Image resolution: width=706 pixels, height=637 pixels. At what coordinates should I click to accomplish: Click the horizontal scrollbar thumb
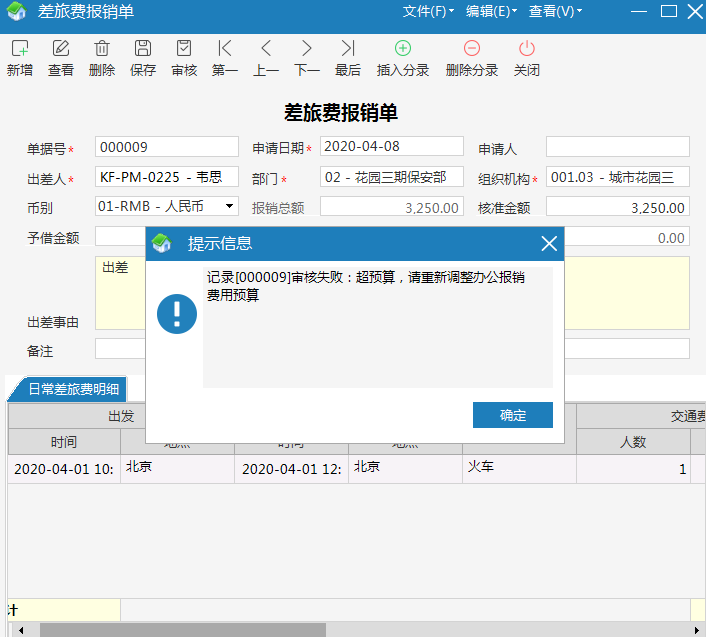[x=183, y=630]
